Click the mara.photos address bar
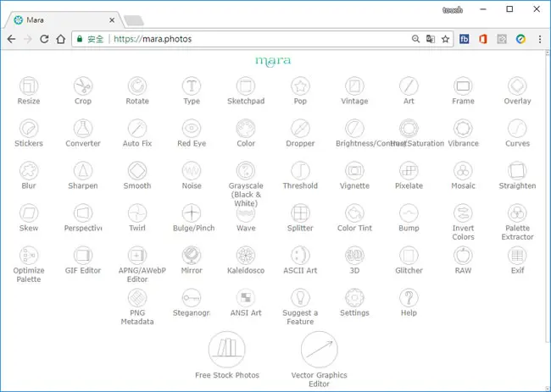The width and height of the screenshot is (551, 392). [x=242, y=39]
